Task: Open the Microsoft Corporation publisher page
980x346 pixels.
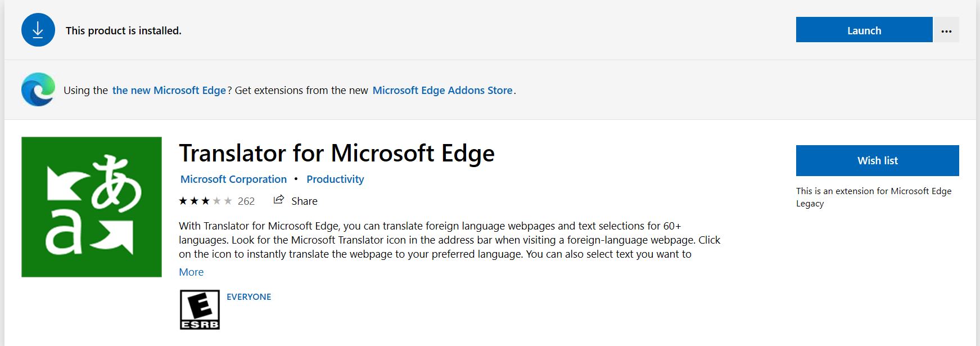Action: pyautogui.click(x=233, y=179)
